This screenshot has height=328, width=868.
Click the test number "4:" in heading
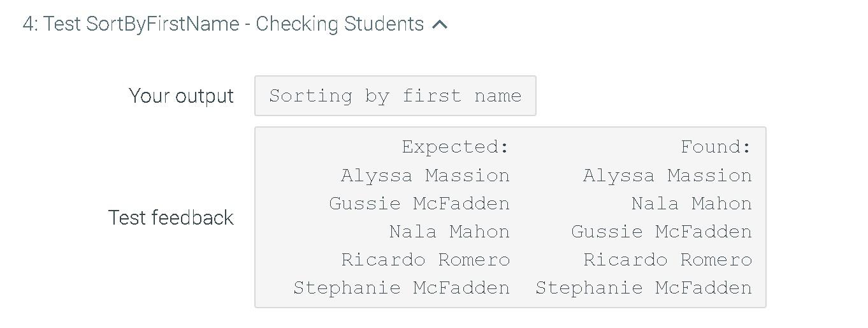click(30, 24)
